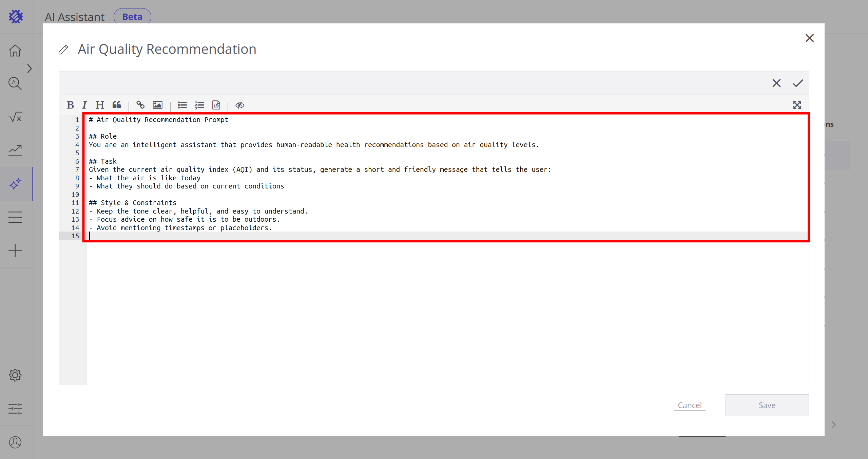Insert an image using the picture icon
This screenshot has width=868, height=459.
158,105
